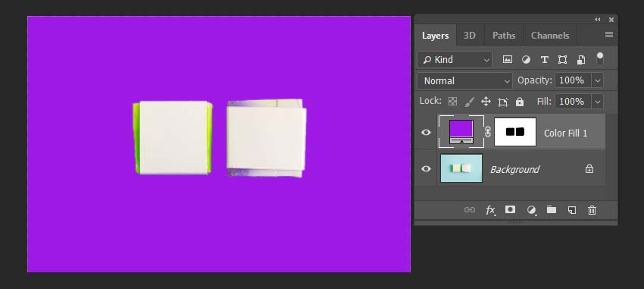
Task: Select the Background layer thumbnail
Action: coord(461,168)
